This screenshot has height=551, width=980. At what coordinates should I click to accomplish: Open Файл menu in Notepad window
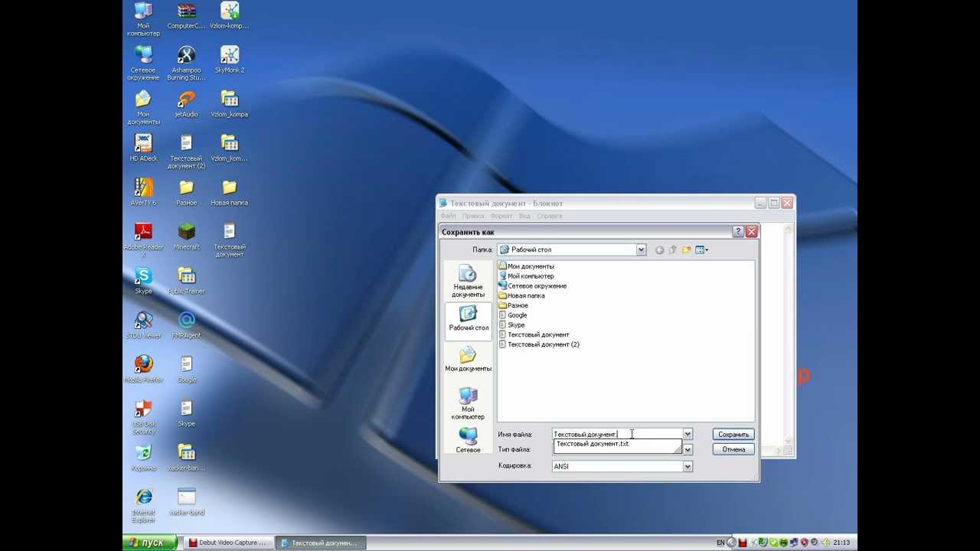[448, 217]
